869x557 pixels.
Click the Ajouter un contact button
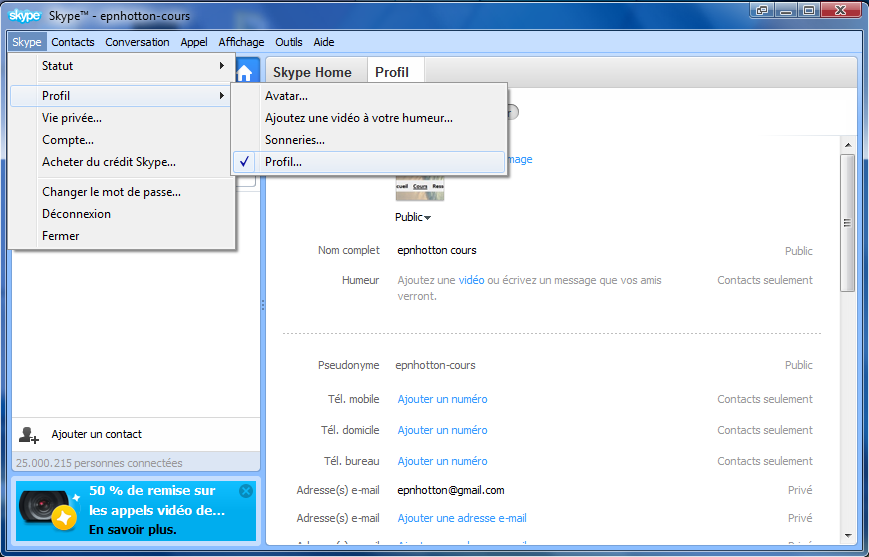136,435
